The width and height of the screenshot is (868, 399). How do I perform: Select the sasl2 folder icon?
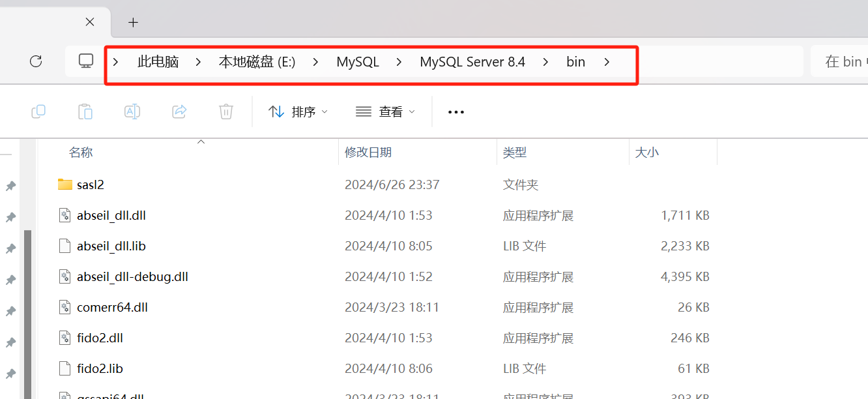[x=65, y=185]
